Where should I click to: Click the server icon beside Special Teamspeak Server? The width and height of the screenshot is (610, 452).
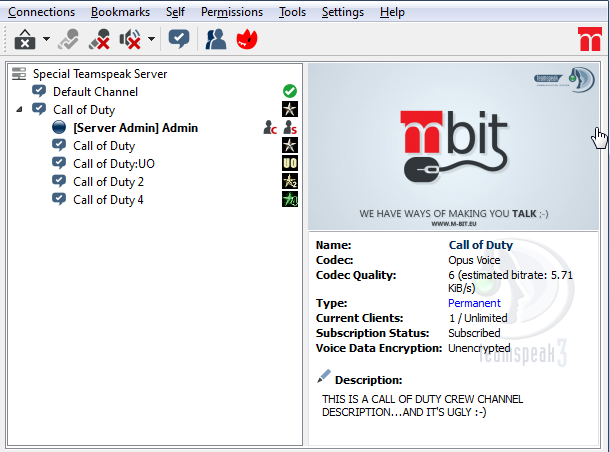19,74
